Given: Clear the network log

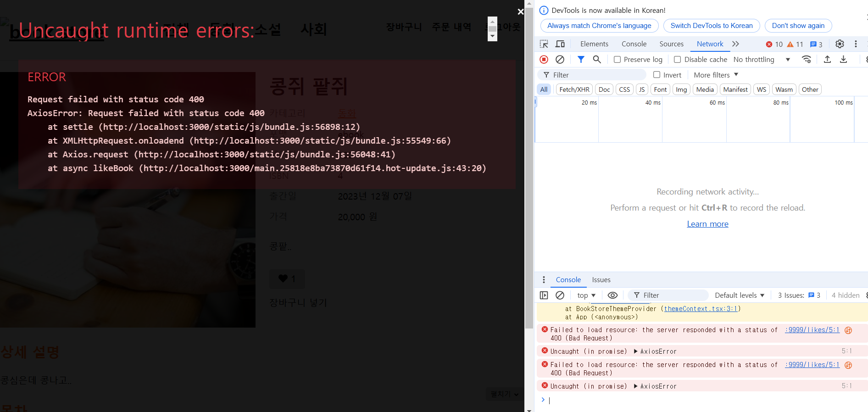Looking at the screenshot, I should click(x=560, y=59).
